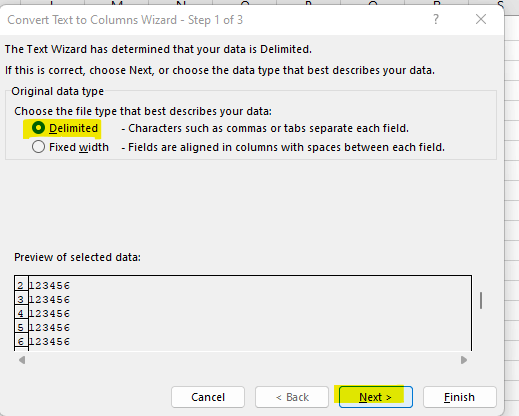The image size is (519, 416).
Task: Select preview row 3 value 123456
Action: point(49,300)
